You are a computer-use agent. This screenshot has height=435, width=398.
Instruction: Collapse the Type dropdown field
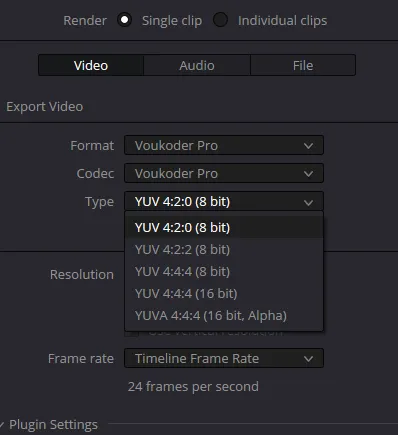tap(224, 201)
